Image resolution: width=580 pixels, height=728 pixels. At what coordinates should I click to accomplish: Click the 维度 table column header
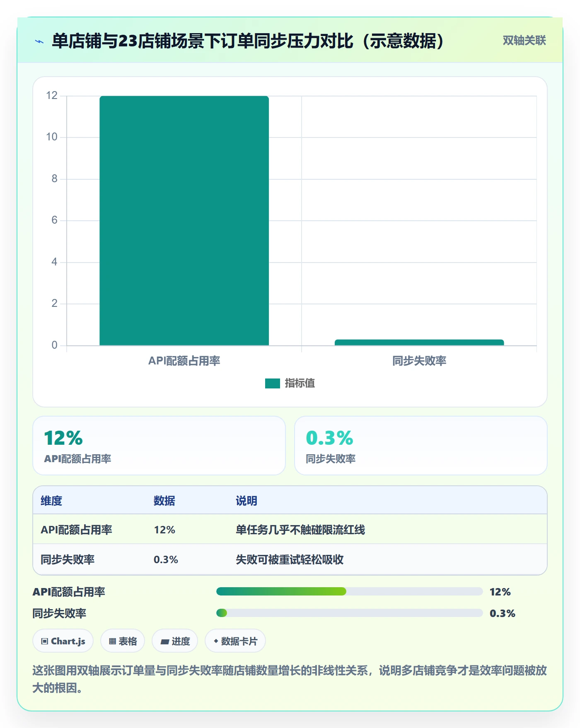(x=51, y=501)
